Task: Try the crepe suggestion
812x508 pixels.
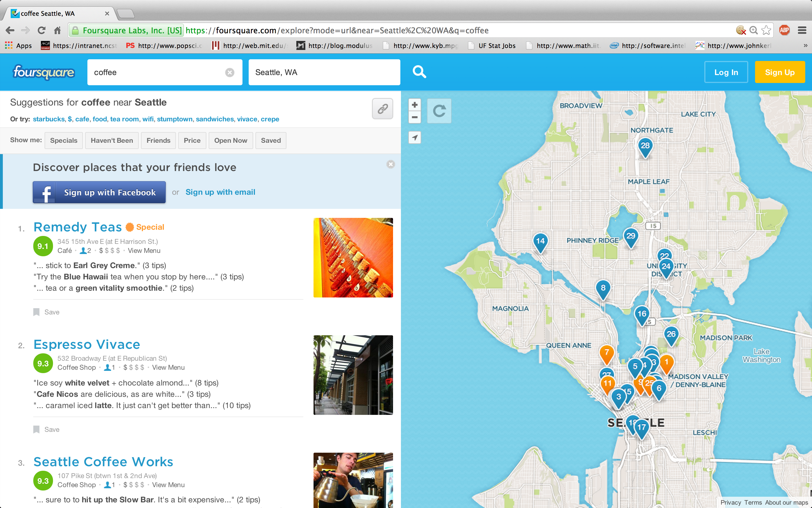Action: [270, 119]
